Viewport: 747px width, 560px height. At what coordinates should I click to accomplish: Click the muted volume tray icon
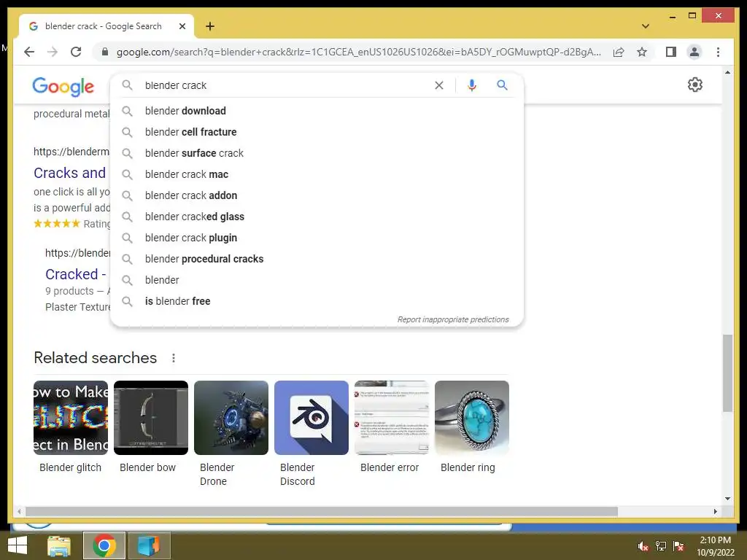(643, 546)
